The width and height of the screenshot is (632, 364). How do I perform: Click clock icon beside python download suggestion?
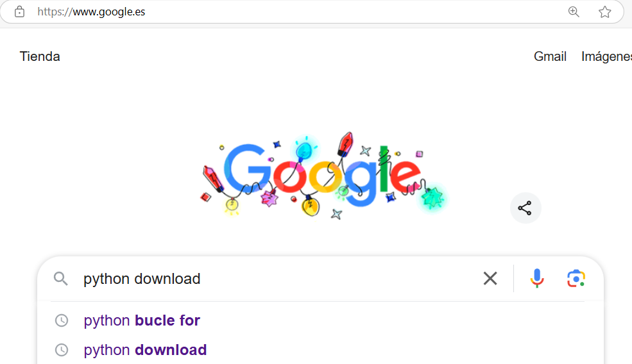click(62, 350)
